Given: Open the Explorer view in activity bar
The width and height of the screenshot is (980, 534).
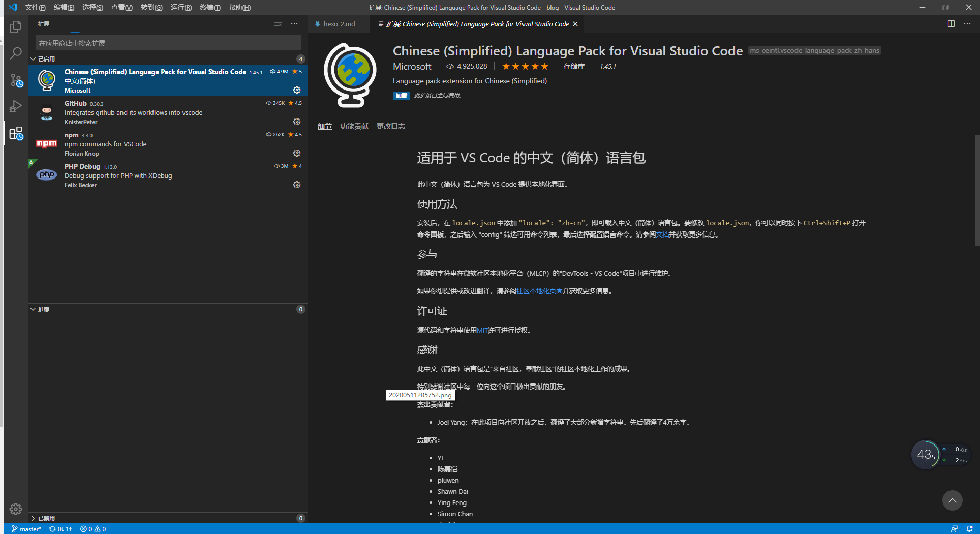Looking at the screenshot, I should pyautogui.click(x=16, y=26).
